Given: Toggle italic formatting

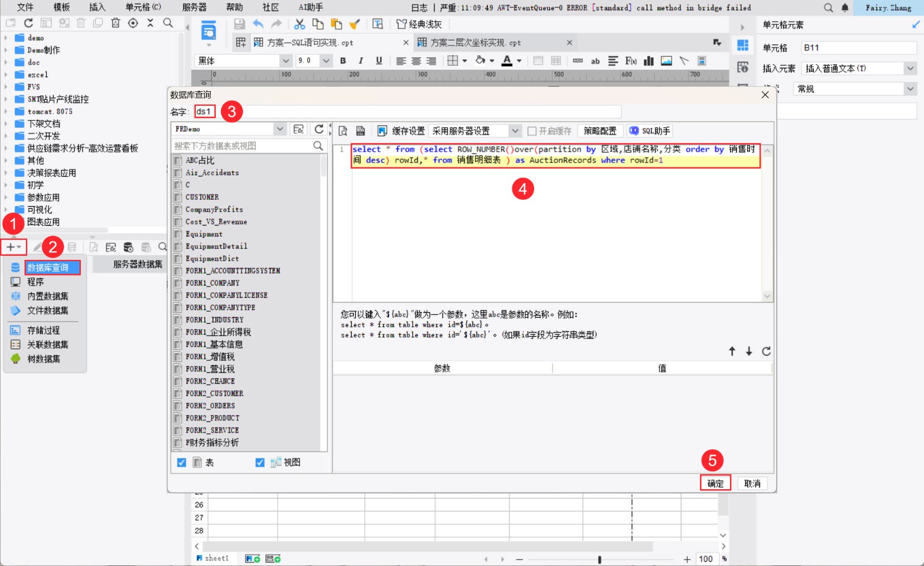Looking at the screenshot, I should (361, 61).
